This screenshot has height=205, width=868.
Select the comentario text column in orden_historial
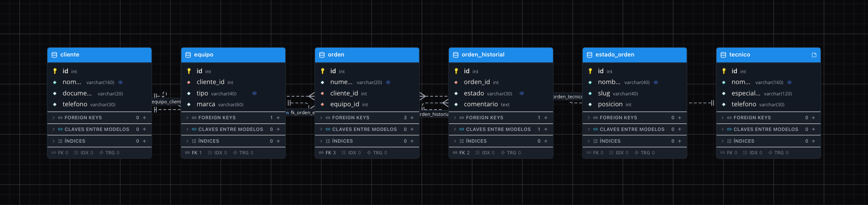click(x=501, y=104)
